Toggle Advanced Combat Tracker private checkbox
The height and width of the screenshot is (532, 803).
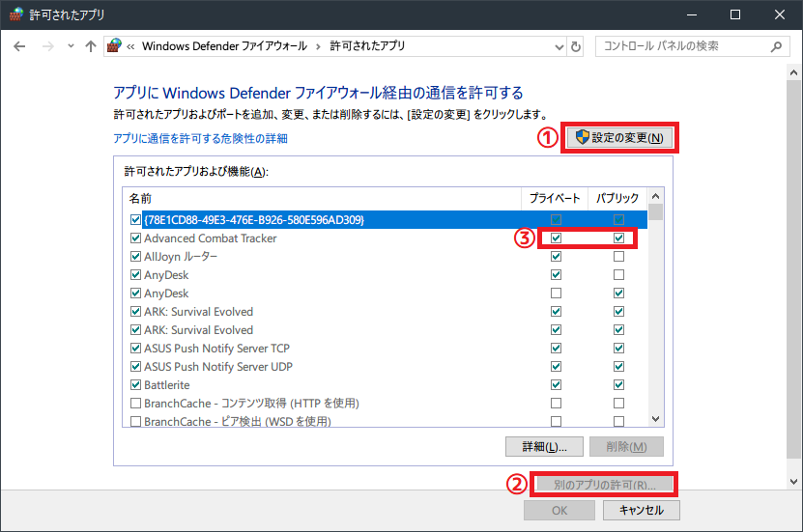pos(557,238)
